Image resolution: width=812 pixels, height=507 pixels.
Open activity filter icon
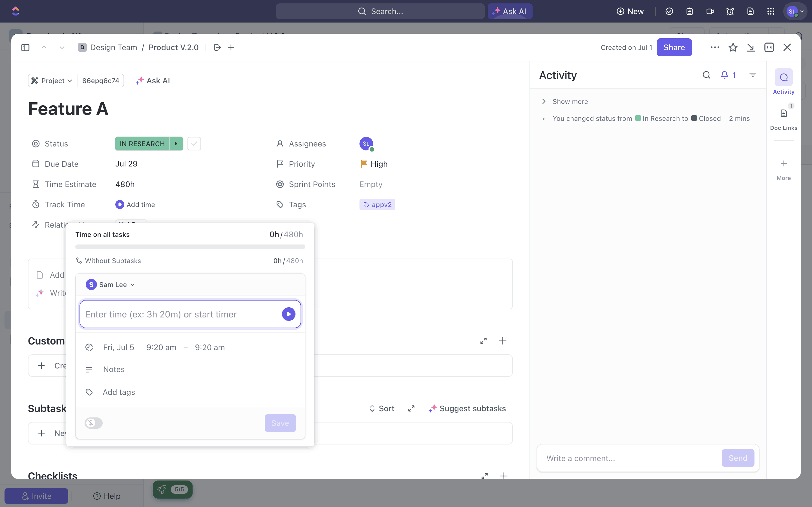click(753, 75)
